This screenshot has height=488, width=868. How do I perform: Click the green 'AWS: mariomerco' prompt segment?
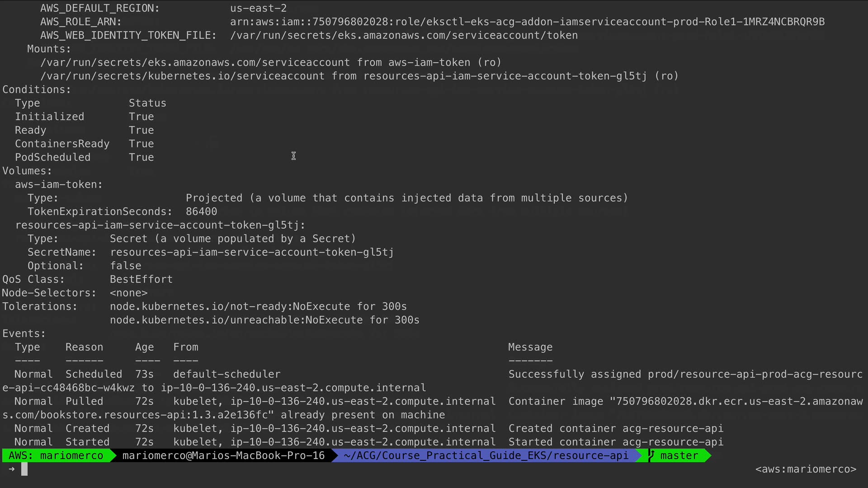(x=56, y=455)
